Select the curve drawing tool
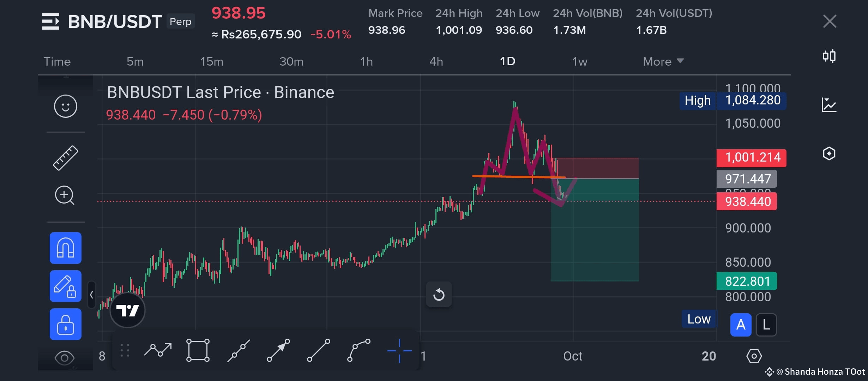The height and width of the screenshot is (381, 868). click(359, 350)
